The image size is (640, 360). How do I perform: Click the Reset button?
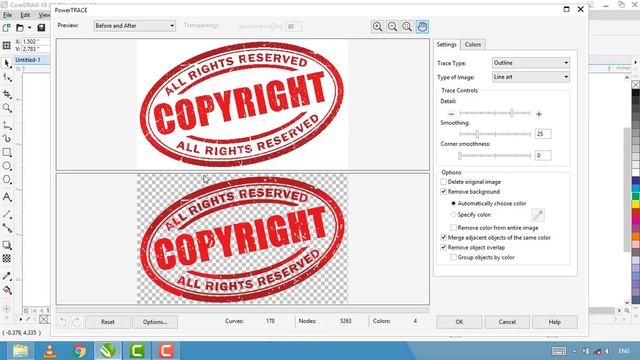click(108, 322)
